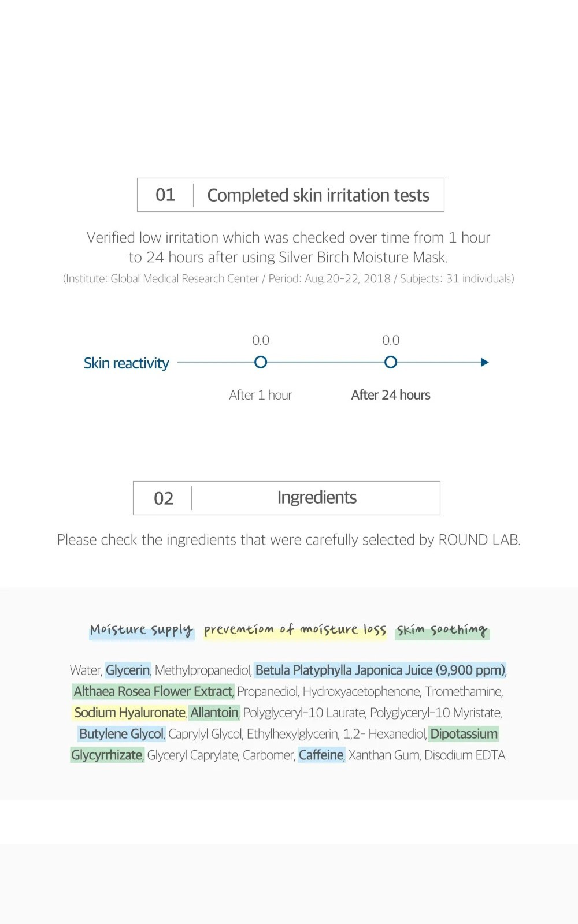578x924 pixels.
Task: Click the 02 section number
Action: [164, 498]
